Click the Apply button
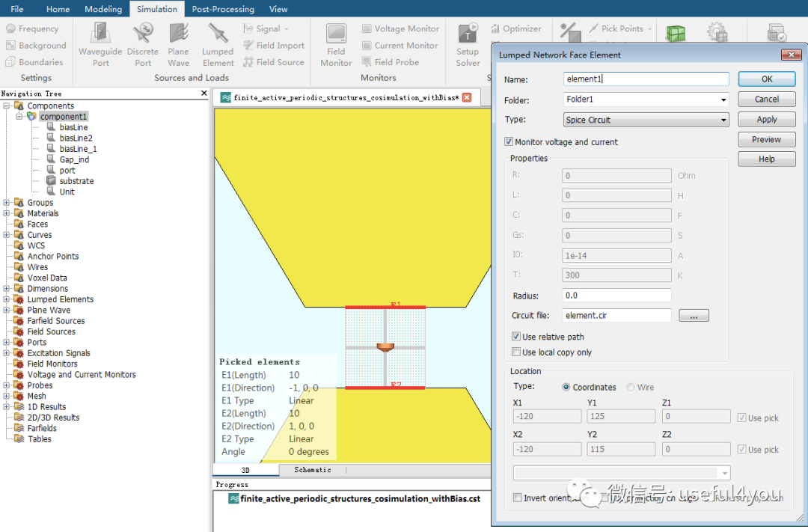The height and width of the screenshot is (532, 808). pos(767,119)
